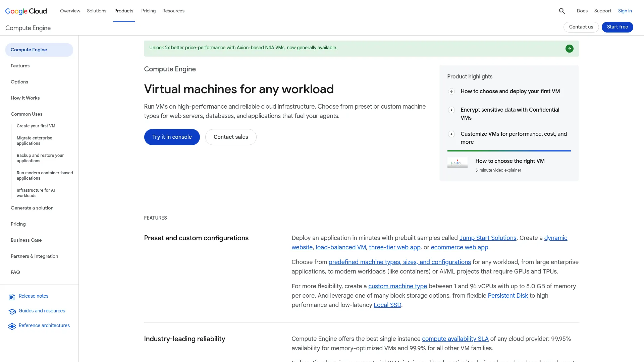Open the 'How to choose the right VM' video thumbnail
Image resolution: width=644 pixels, height=362 pixels.
(457, 163)
